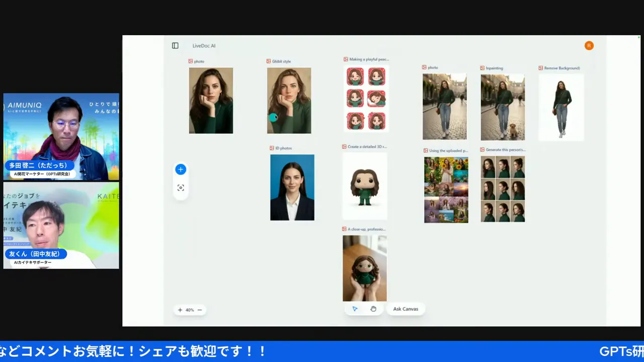Select the playful peach sticker grid
This screenshot has height=362, width=644.
pyautogui.click(x=365, y=99)
